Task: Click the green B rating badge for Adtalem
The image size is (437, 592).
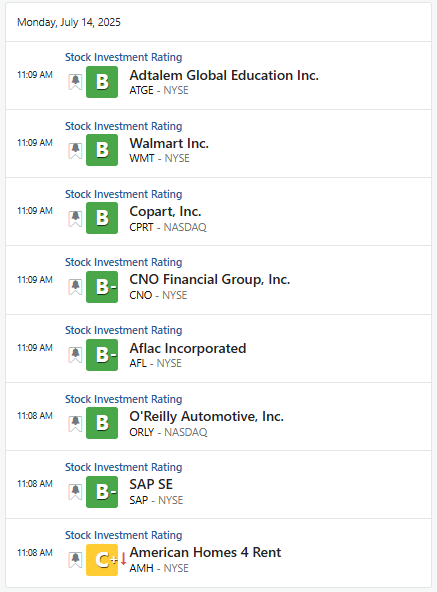Action: click(102, 82)
